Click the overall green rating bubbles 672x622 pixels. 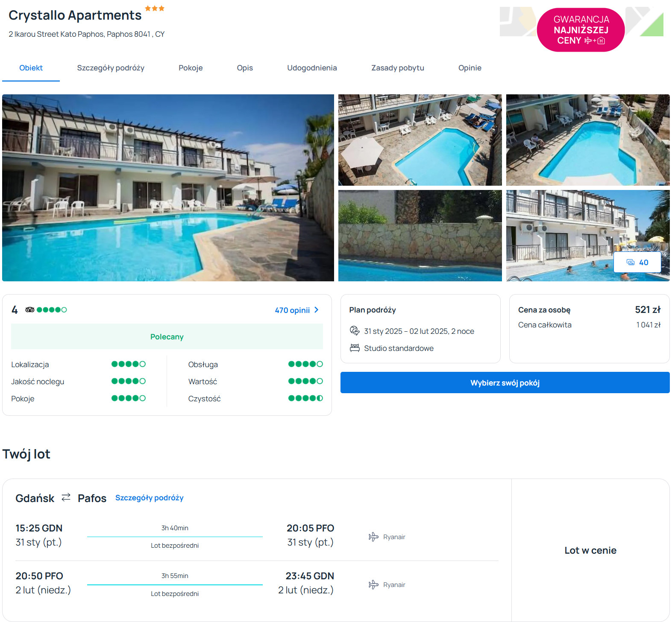[x=52, y=310]
